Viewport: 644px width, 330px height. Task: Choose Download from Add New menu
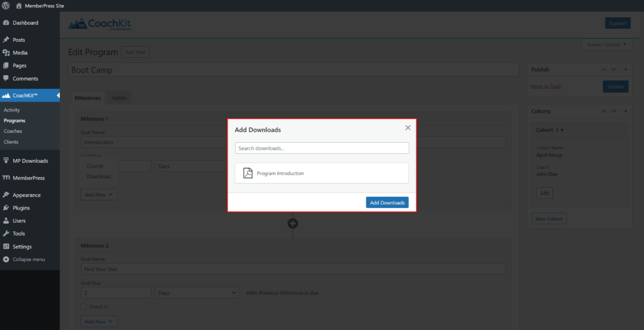pyautogui.click(x=99, y=176)
